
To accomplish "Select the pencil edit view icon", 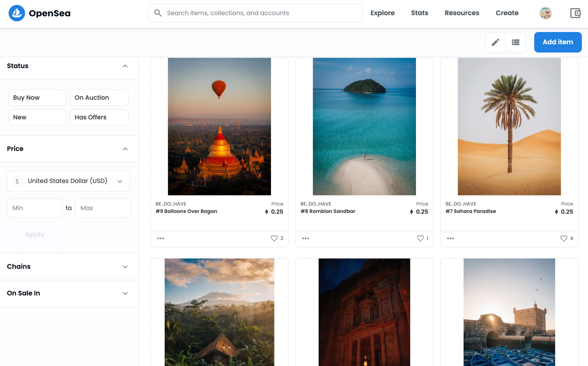I will [x=495, y=42].
